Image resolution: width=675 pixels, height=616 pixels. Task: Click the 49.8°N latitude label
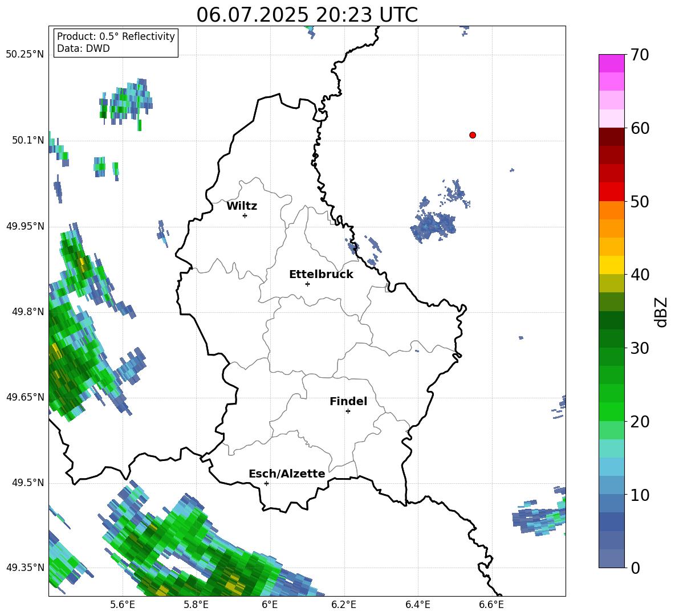pyautogui.click(x=28, y=312)
